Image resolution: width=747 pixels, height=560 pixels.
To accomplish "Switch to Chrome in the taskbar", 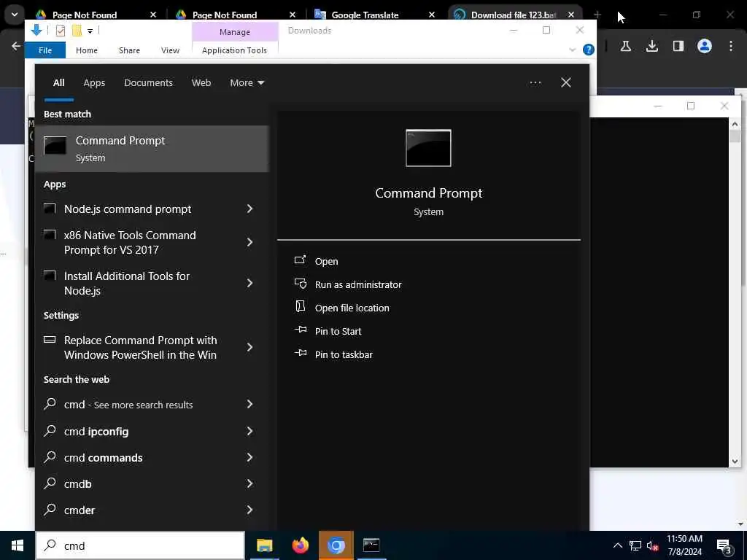I will coord(336,545).
